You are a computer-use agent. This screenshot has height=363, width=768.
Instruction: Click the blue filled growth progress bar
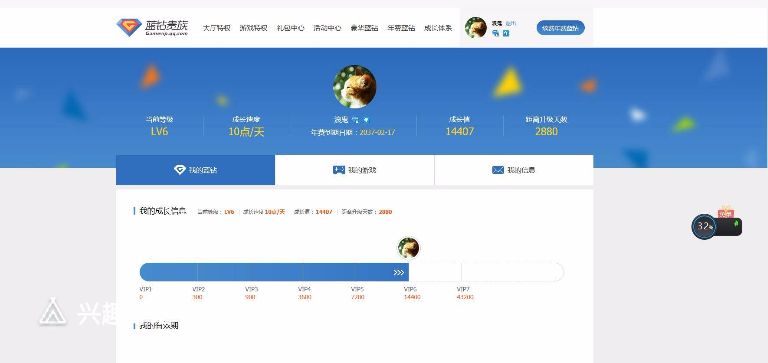(x=274, y=272)
